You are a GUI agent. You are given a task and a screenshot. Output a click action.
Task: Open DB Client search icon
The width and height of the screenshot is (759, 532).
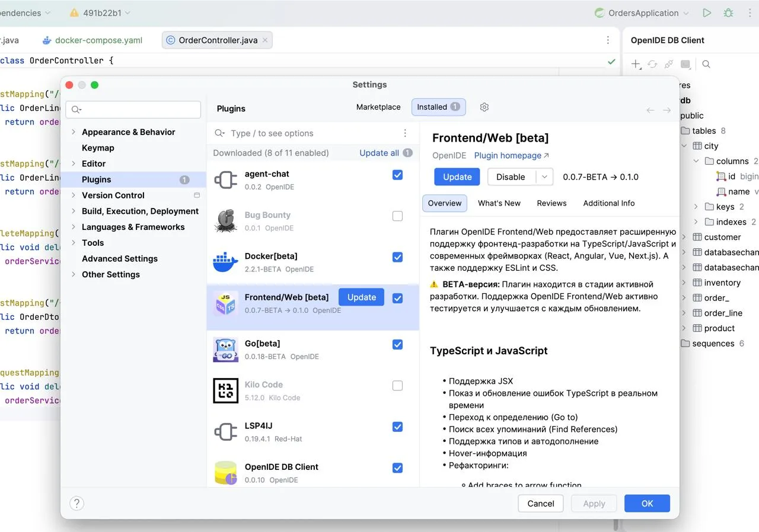[706, 64]
